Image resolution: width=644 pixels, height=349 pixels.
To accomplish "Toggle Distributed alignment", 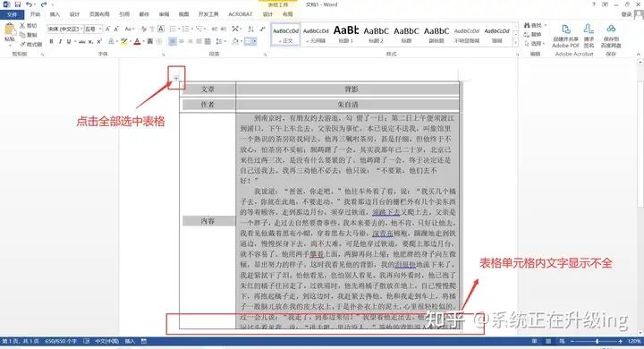I will 208,41.
